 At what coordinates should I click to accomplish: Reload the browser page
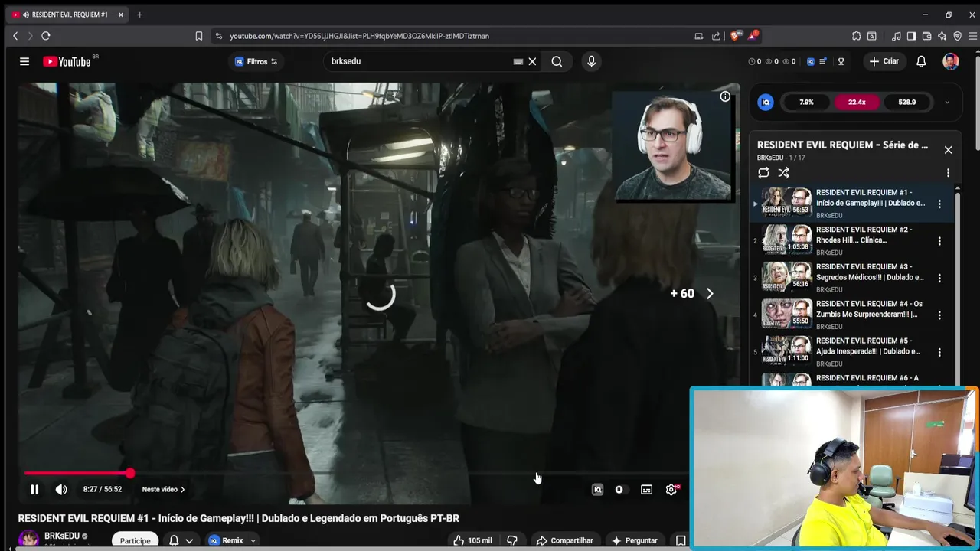pyautogui.click(x=46, y=36)
